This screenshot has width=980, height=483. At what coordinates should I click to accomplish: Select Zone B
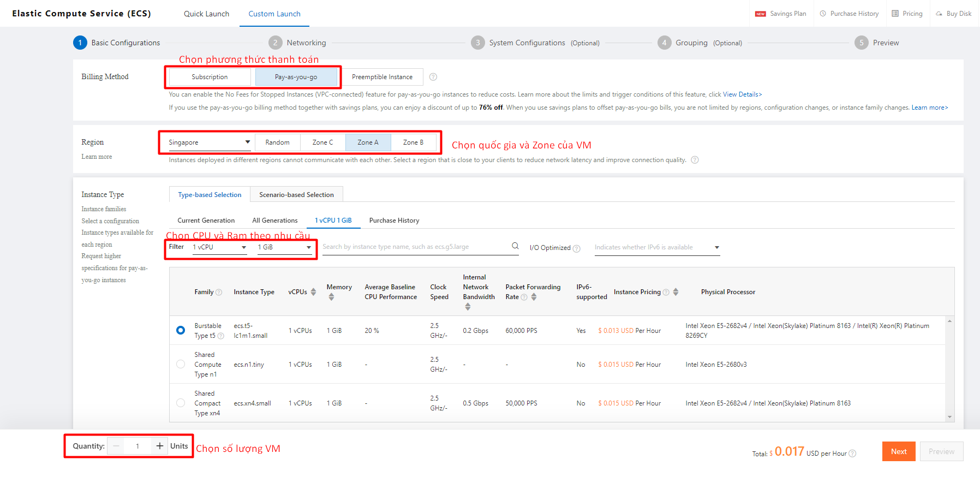coord(413,142)
